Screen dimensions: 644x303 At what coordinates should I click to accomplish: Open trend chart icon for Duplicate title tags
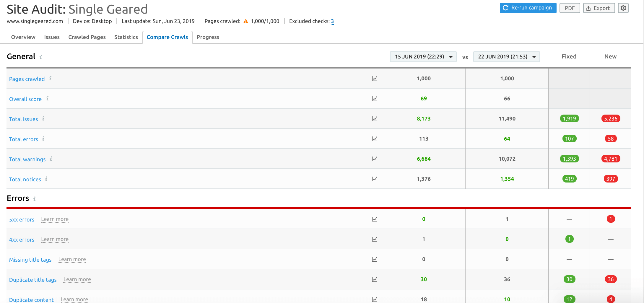click(375, 279)
